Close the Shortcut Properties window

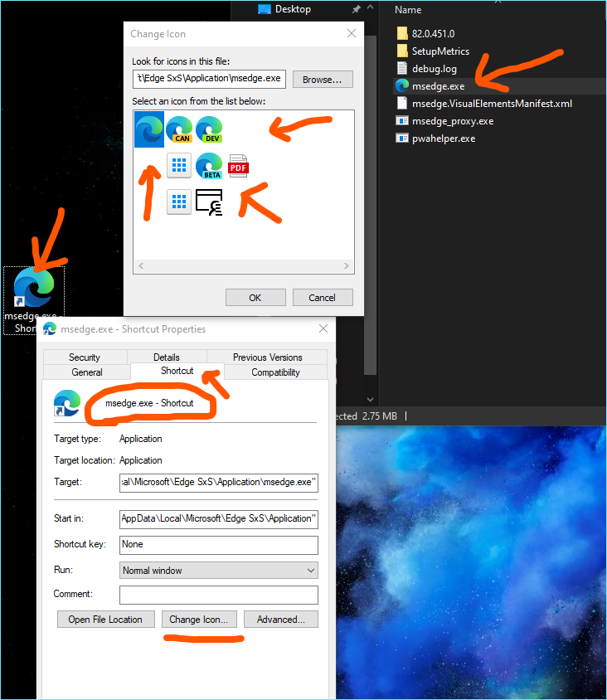coord(323,329)
